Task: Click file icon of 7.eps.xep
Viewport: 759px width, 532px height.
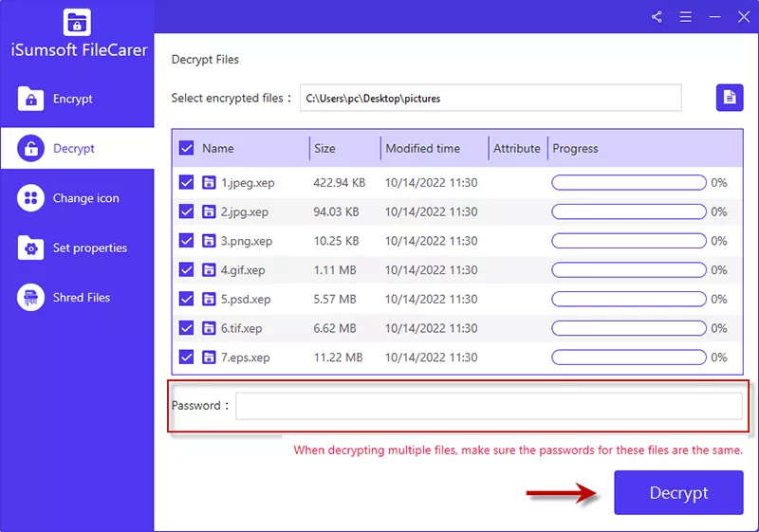Action: click(x=209, y=358)
